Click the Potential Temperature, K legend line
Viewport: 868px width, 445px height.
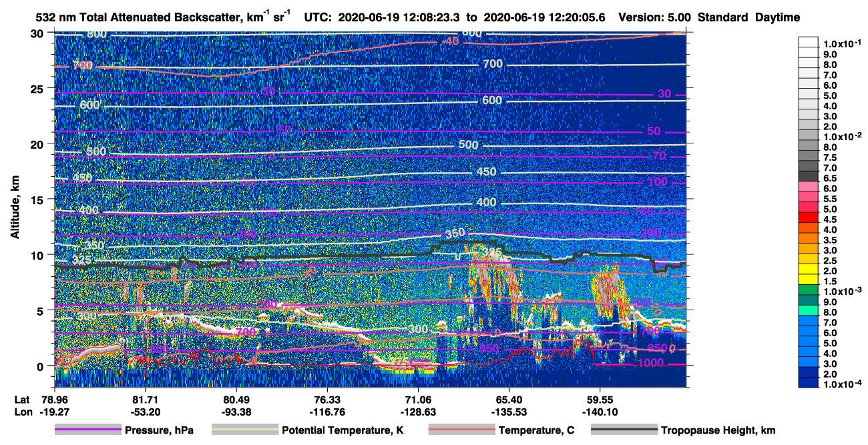point(244,430)
